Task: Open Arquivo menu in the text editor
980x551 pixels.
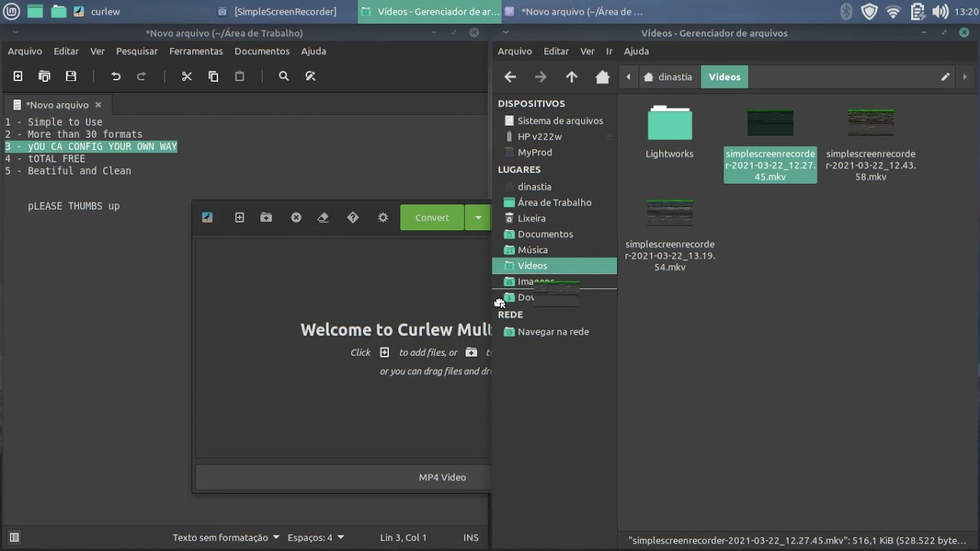Action: (24, 51)
